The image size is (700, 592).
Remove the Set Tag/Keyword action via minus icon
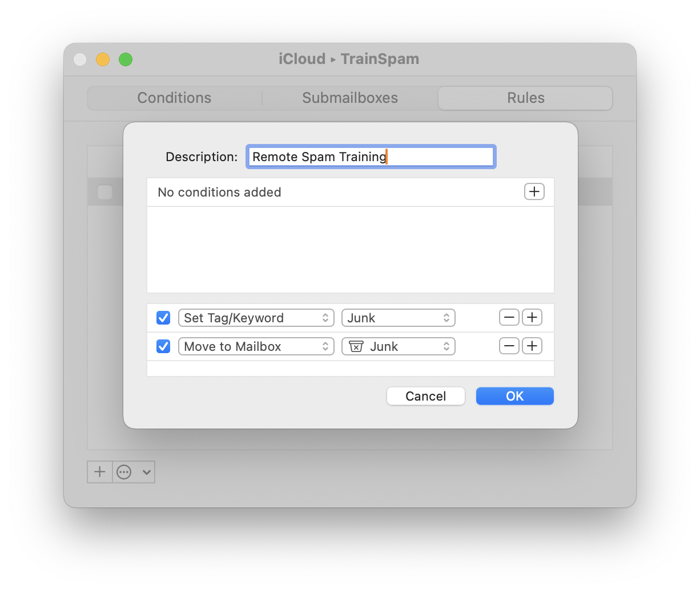[509, 317]
